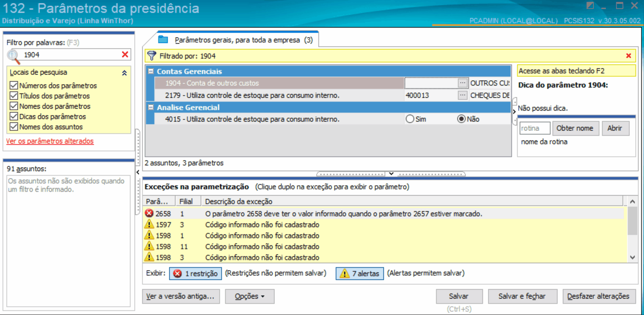This screenshot has width=644, height=315.
Task: Select 'Não' for parameter 4015
Action: pos(461,119)
